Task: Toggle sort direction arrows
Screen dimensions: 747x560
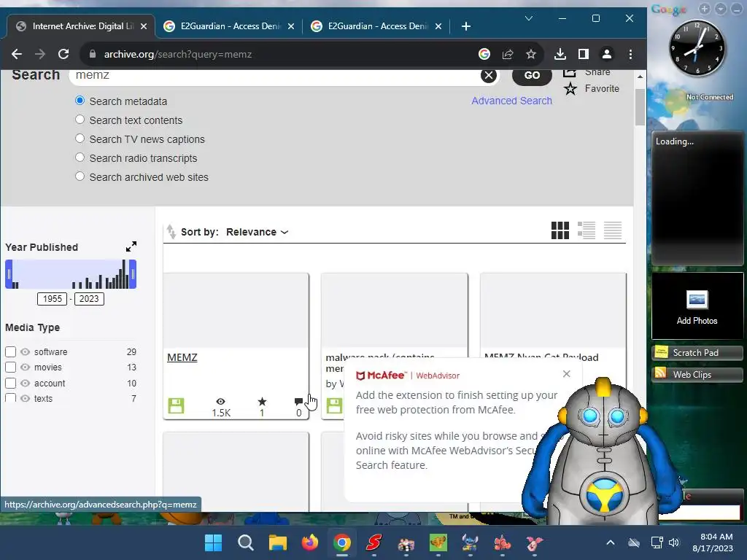Action: (x=171, y=232)
